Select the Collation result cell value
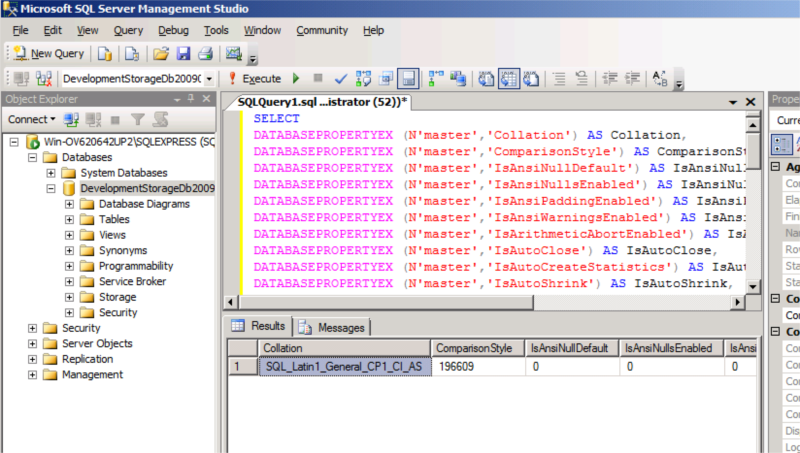Screen dimensions: 800x453 click(345, 367)
